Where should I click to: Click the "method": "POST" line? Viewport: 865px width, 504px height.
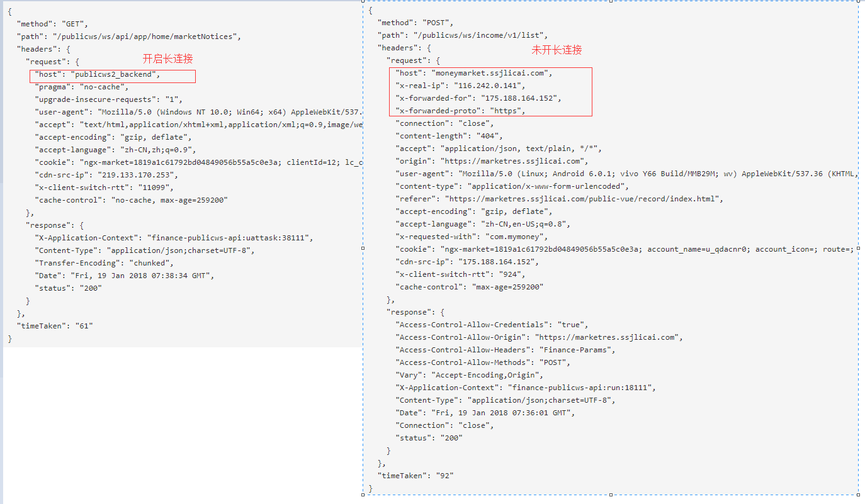(x=416, y=23)
